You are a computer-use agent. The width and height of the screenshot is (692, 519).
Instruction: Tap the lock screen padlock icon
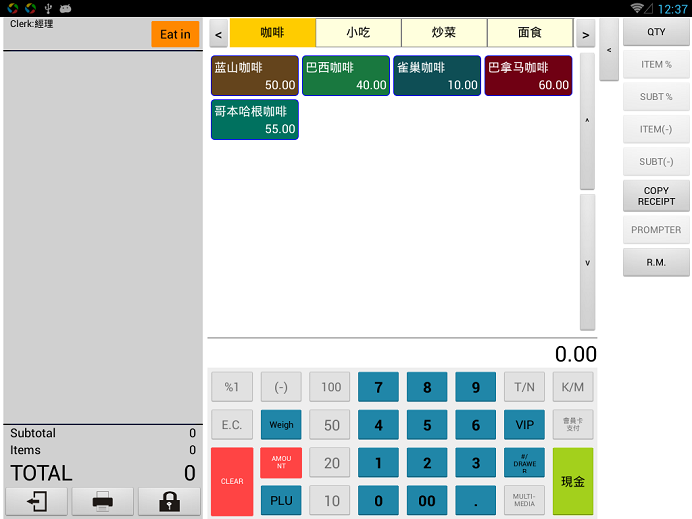(169, 502)
